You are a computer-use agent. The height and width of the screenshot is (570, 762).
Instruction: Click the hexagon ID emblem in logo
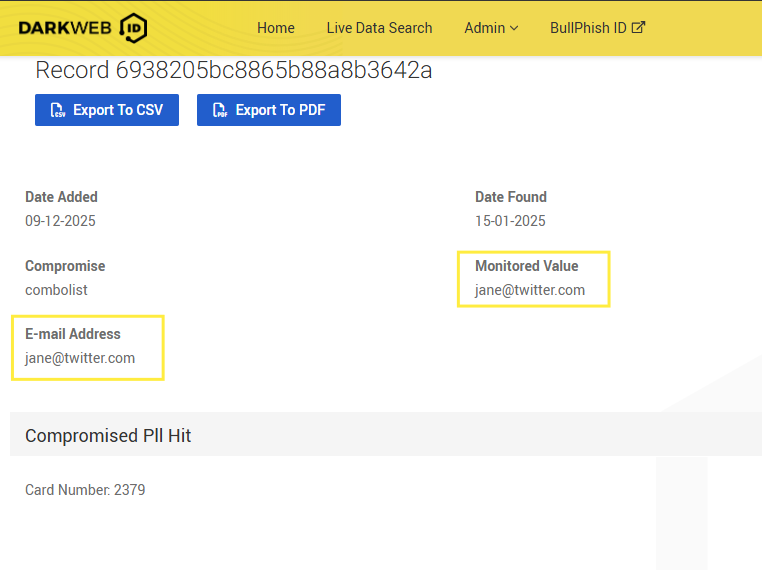click(x=132, y=28)
